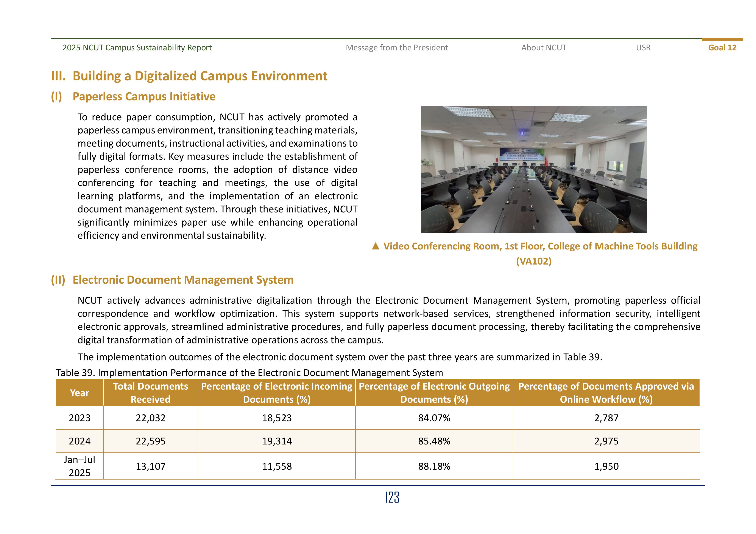Click the Electronic Incoming Documents column header
The width and height of the screenshot is (756, 534).
click(277, 393)
